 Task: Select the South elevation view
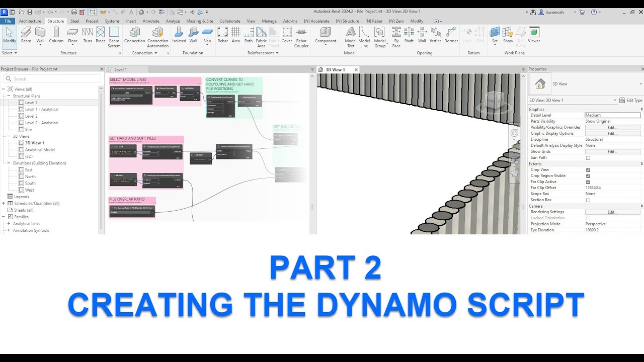click(x=30, y=184)
